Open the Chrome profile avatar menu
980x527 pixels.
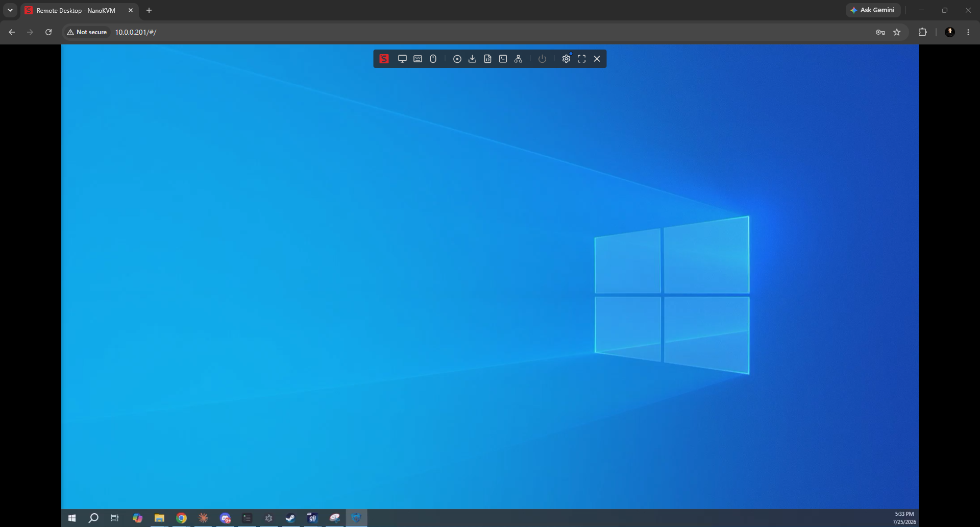click(950, 32)
